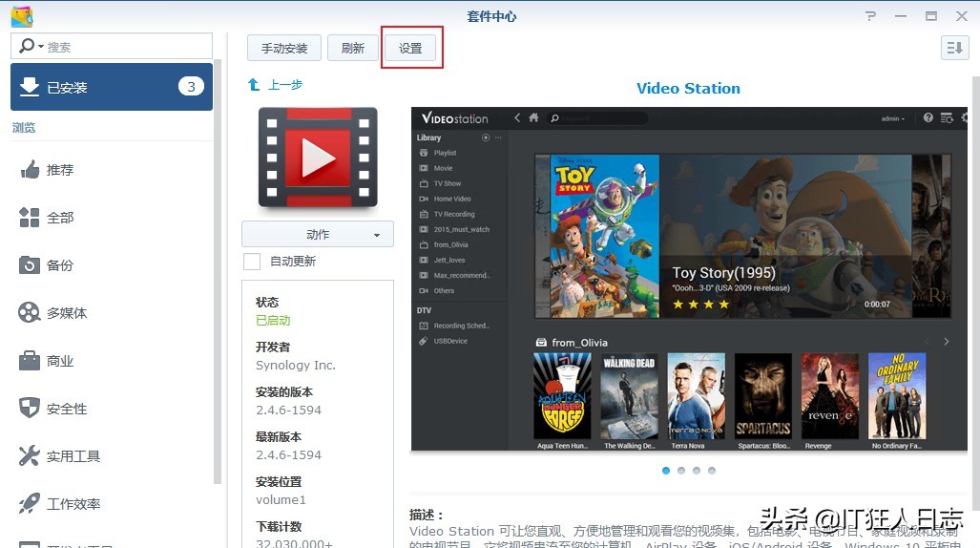This screenshot has height=548, width=980.
Task: Click the wrench icon for 实用工具
Action: (x=30, y=455)
